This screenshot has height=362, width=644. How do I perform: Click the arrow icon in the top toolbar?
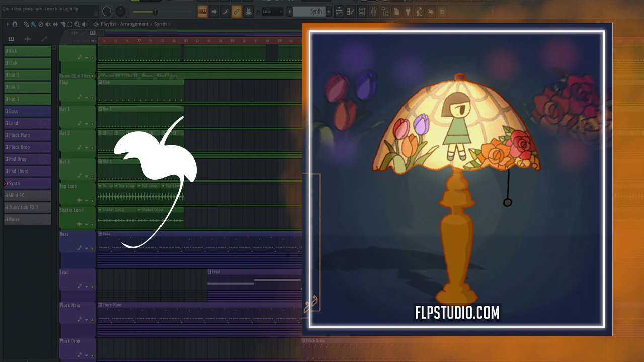pos(214,12)
